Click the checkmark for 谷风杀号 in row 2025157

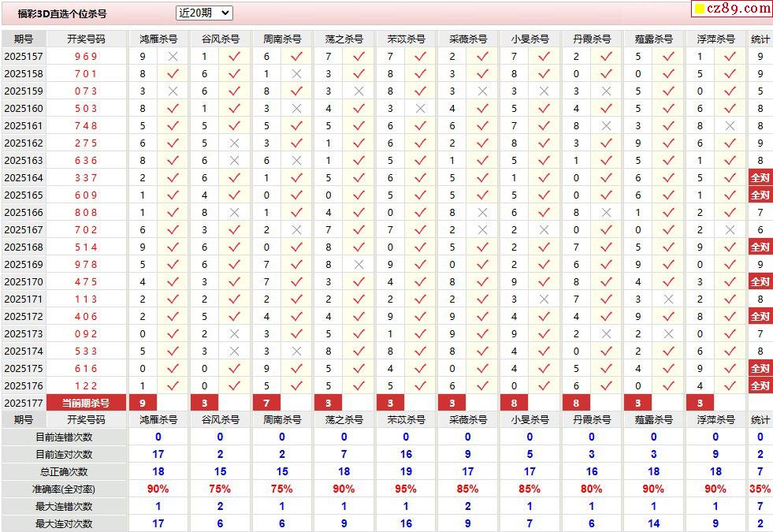pyautogui.click(x=234, y=57)
